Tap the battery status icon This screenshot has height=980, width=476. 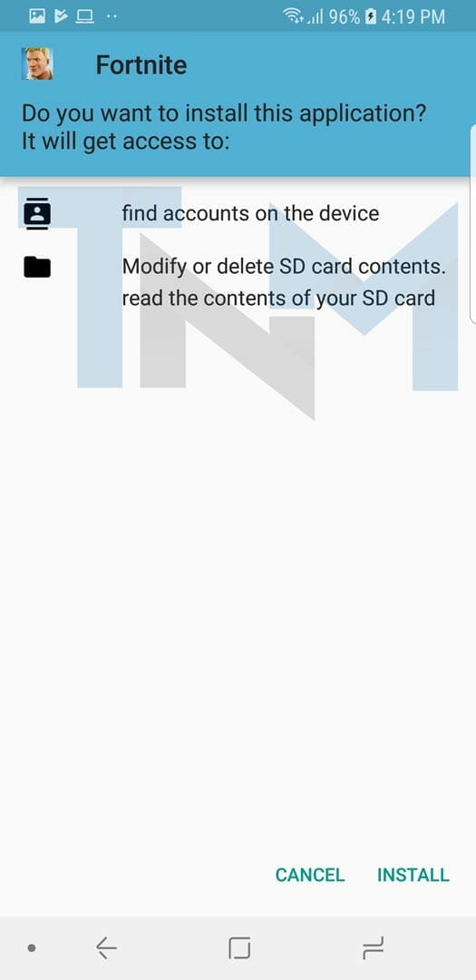coord(369,17)
